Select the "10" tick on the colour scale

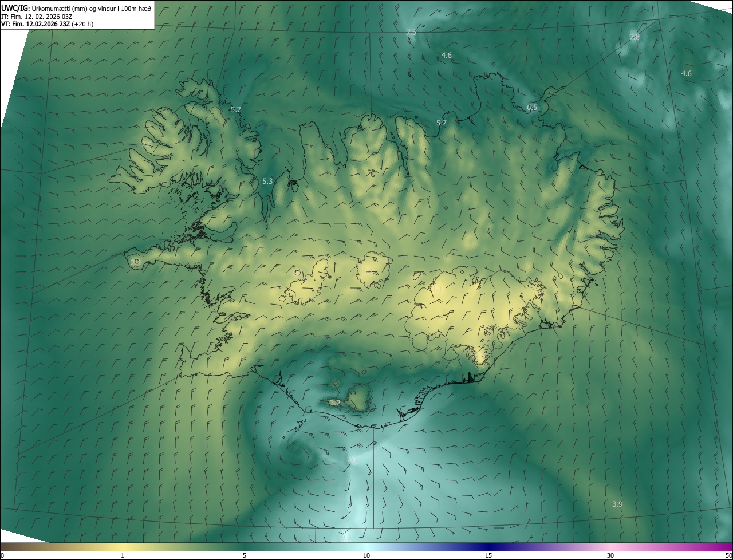pos(366,555)
